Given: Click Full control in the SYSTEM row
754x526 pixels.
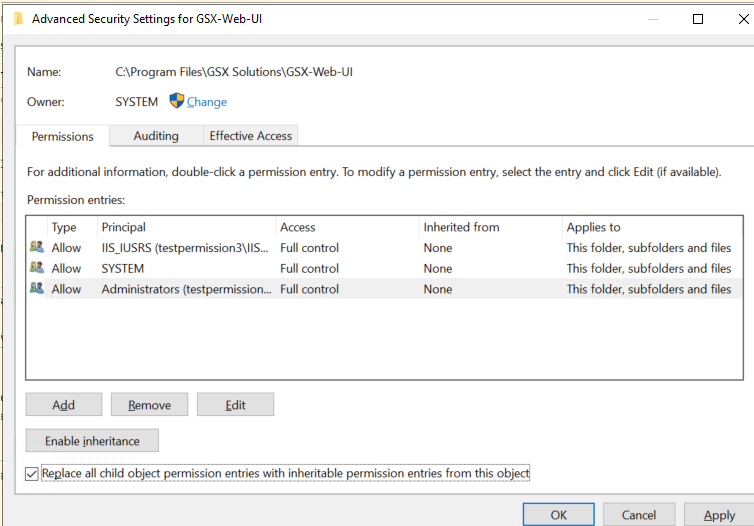Looking at the screenshot, I should point(309,268).
